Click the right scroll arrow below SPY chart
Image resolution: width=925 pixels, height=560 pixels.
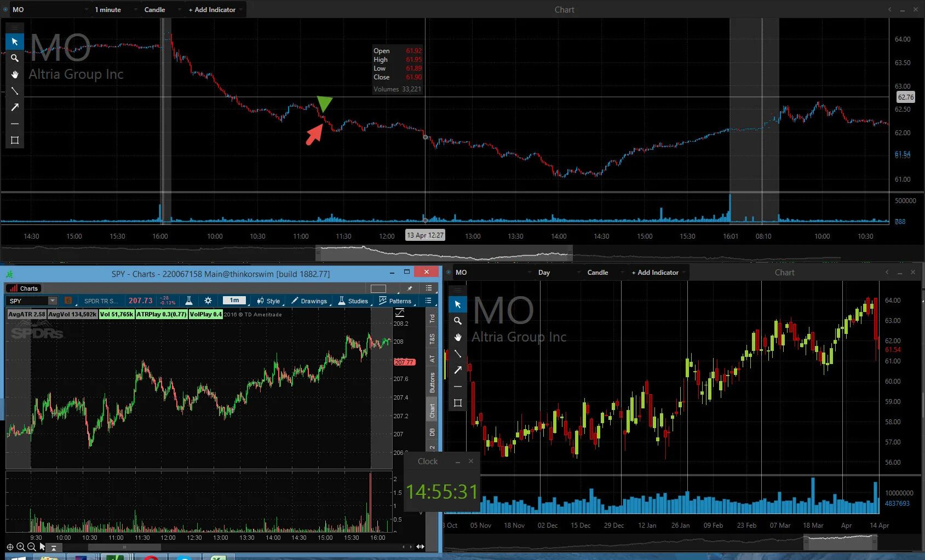[411, 547]
